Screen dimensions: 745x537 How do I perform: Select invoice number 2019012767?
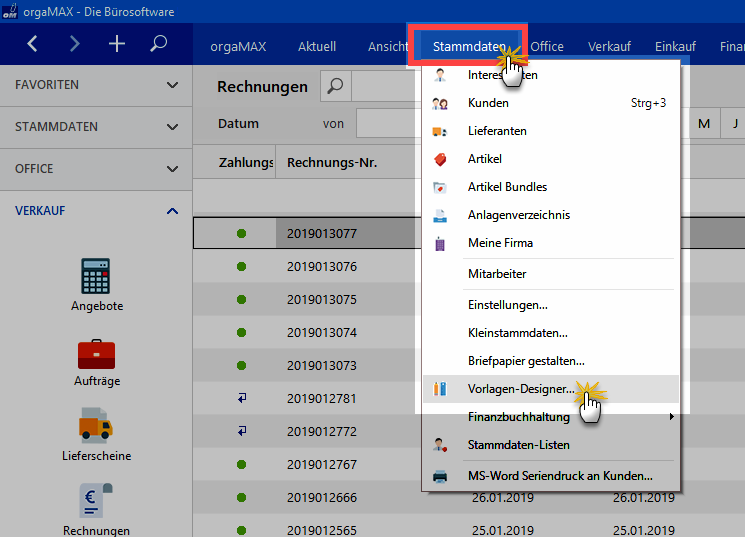(322, 464)
